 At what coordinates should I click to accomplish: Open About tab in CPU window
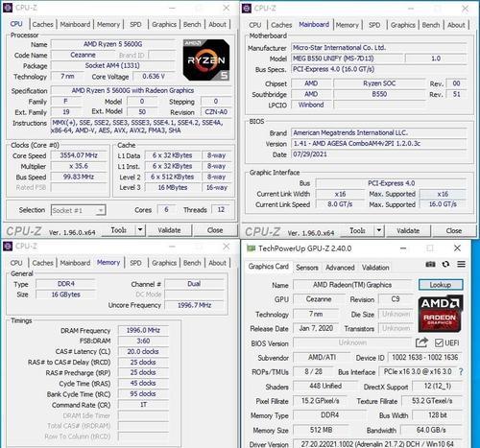pyautogui.click(x=217, y=24)
